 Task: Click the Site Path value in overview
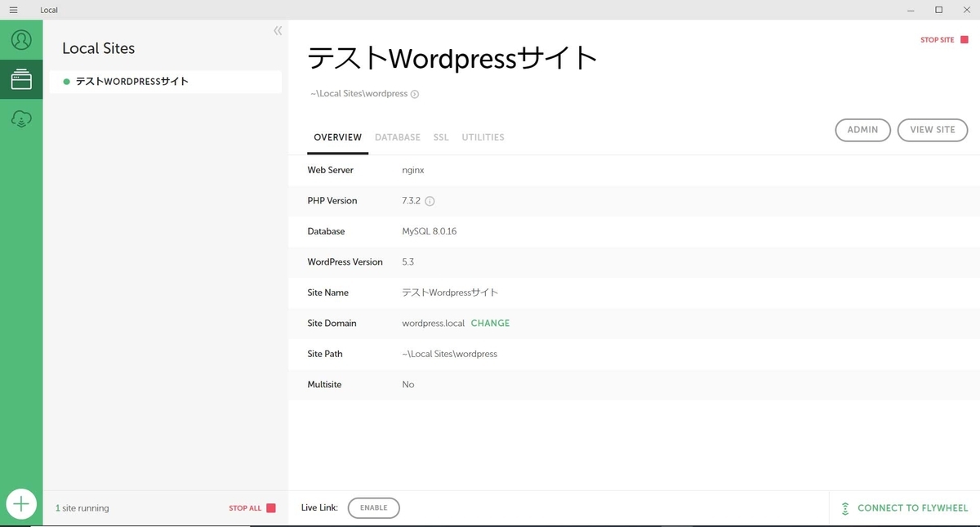(x=450, y=354)
